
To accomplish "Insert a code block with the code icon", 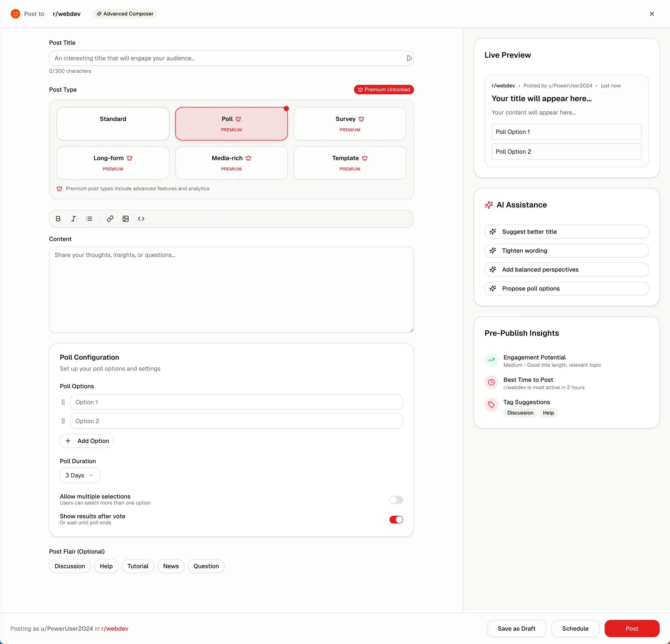I will pyautogui.click(x=141, y=218).
